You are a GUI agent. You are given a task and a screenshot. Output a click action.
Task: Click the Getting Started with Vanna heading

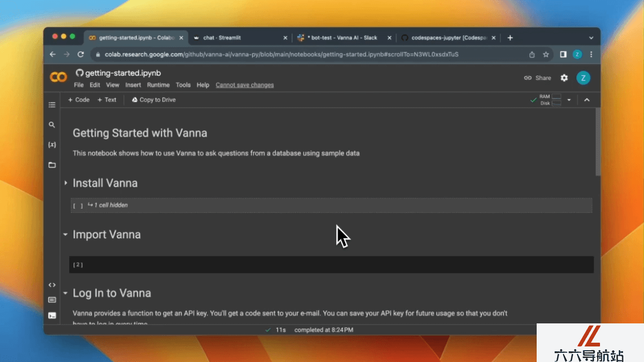(x=140, y=133)
